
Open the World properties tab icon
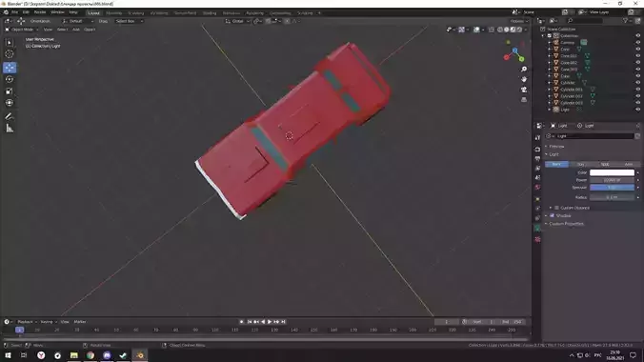pyautogui.click(x=537, y=188)
